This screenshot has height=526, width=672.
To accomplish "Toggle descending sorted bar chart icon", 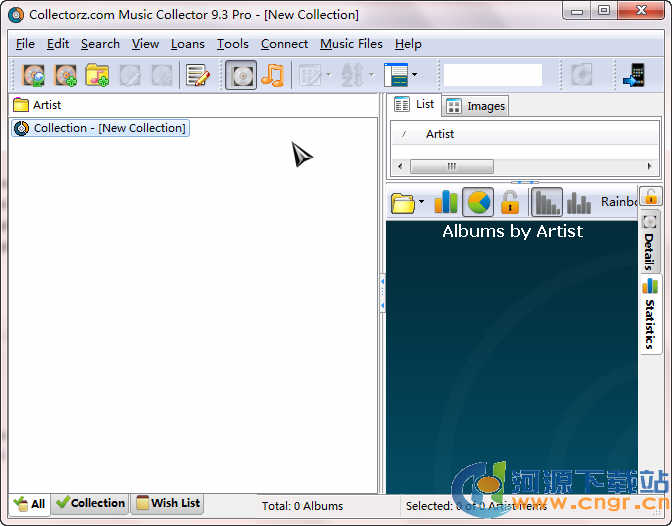I will click(547, 201).
